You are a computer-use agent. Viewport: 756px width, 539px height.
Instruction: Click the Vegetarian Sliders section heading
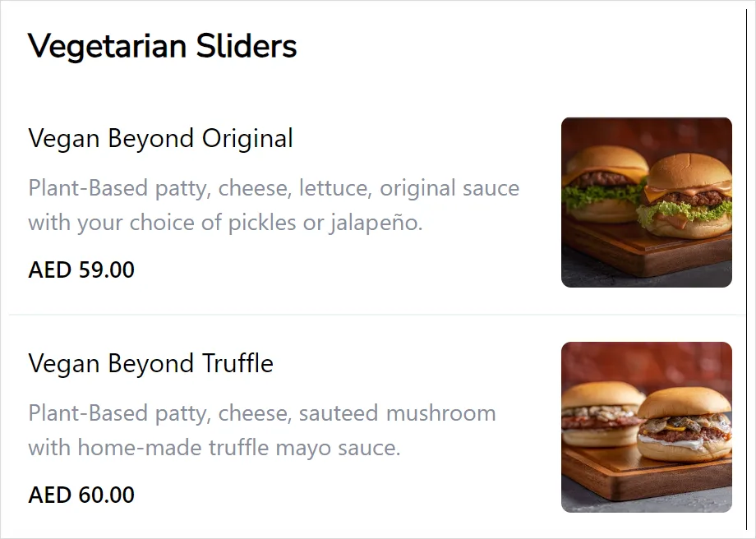pyautogui.click(x=162, y=46)
